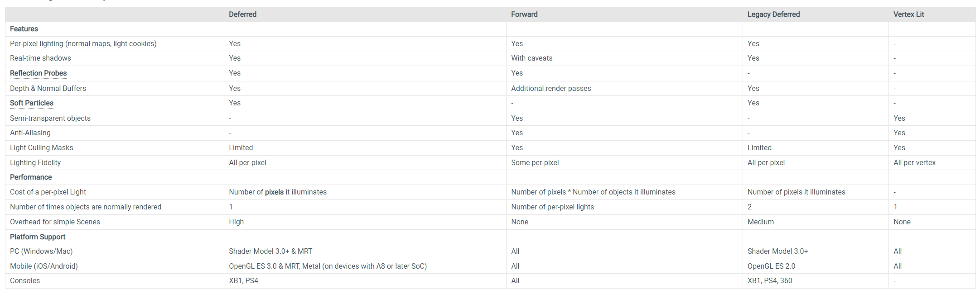Select the 'All per-vertex' cell
The width and height of the screenshot is (980, 294).
pyautogui.click(x=914, y=163)
